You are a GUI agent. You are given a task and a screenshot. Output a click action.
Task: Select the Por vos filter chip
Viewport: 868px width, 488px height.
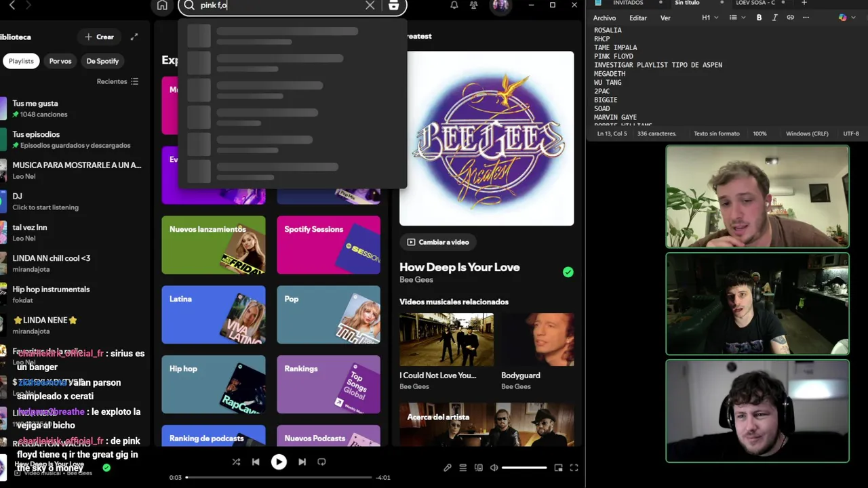pyautogui.click(x=60, y=61)
